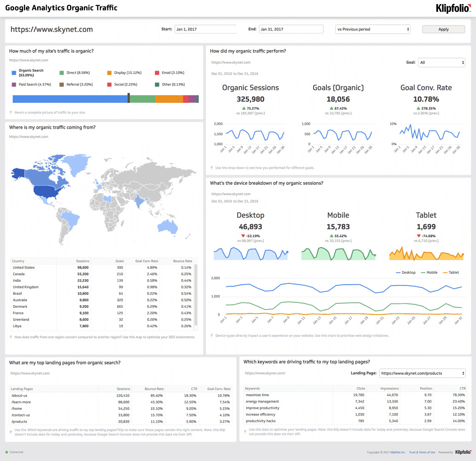Image resolution: width=476 pixels, height=461 pixels.
Task: Open the Goal dropdown set to All
Action: tap(441, 62)
